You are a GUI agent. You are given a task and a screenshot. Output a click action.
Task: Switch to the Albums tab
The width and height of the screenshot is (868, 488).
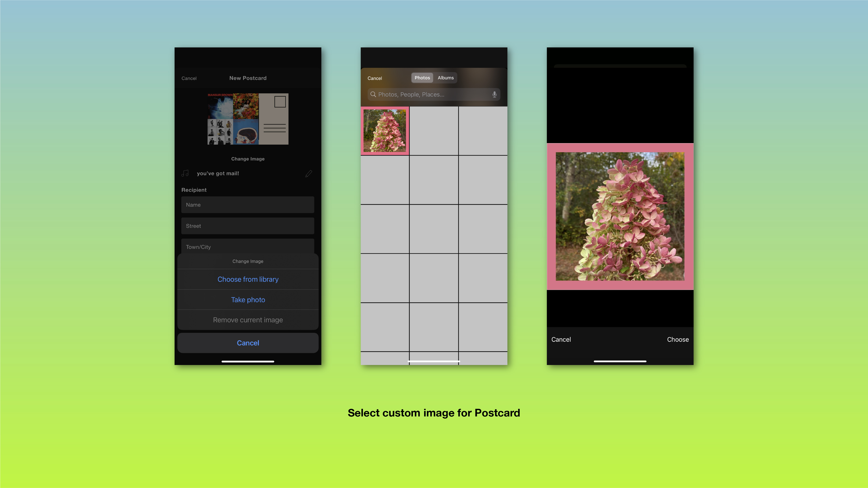[x=446, y=78]
